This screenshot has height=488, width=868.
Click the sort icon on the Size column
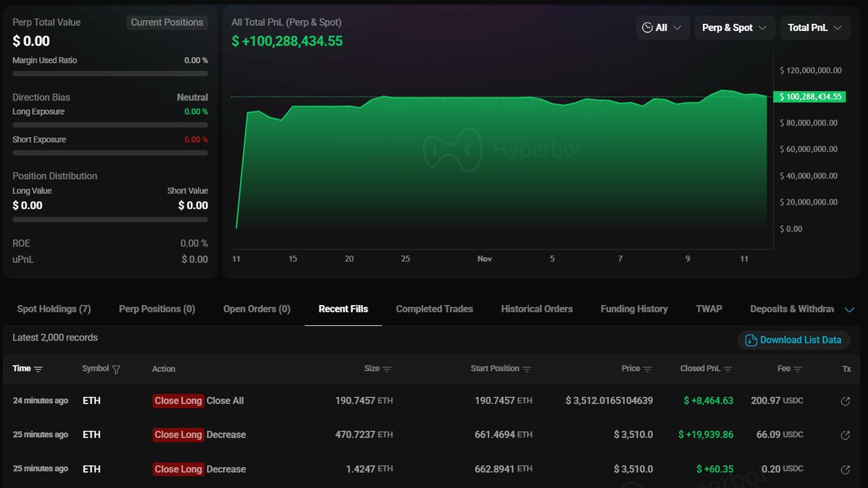pyautogui.click(x=388, y=369)
